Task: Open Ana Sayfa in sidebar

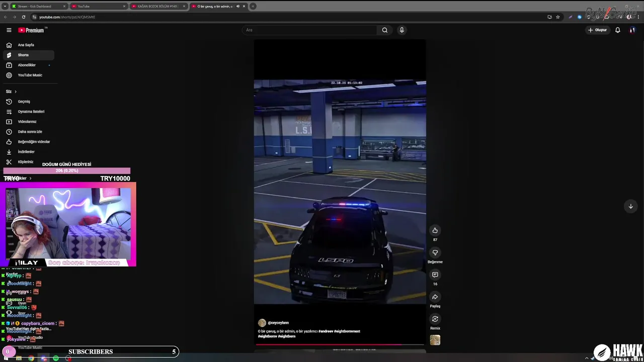Action: (x=28, y=45)
